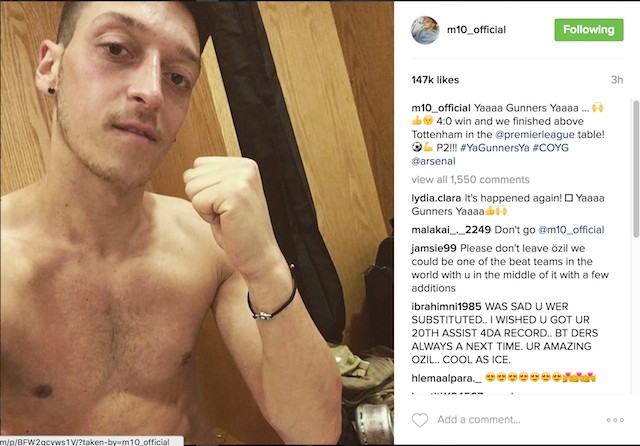The width and height of the screenshot is (640, 446).
Task: Click the 3h post timestamp
Action: coord(617,80)
